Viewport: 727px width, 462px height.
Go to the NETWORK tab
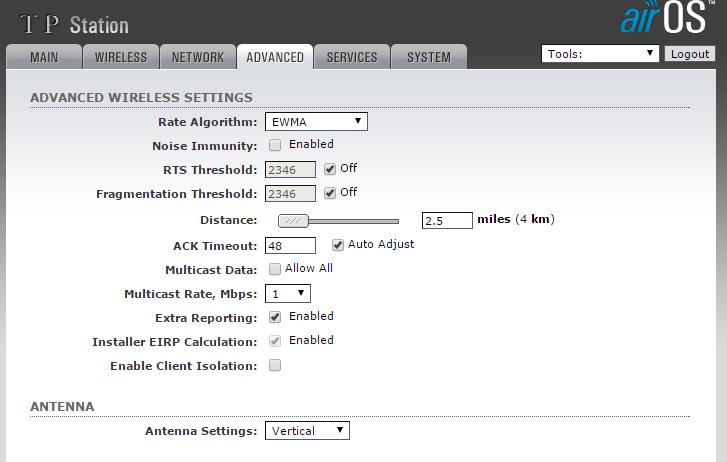click(x=198, y=57)
